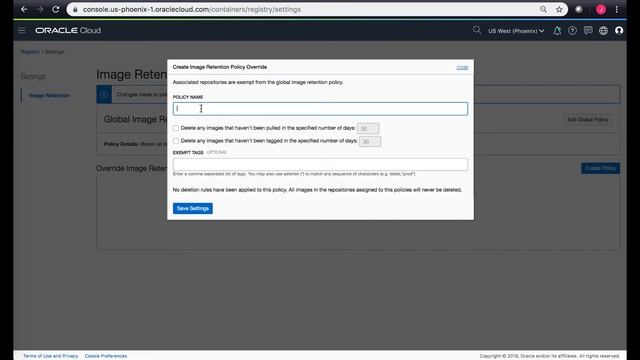Click the Settings breadcrumb text

(54, 52)
